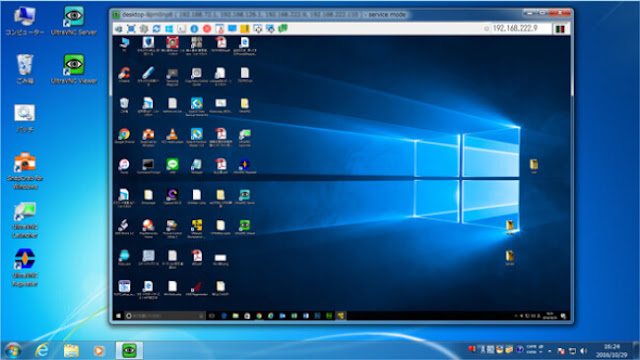This screenshot has height=360, width=640.
Task: Click the remote Cortana search box
Action: [x=164, y=316]
